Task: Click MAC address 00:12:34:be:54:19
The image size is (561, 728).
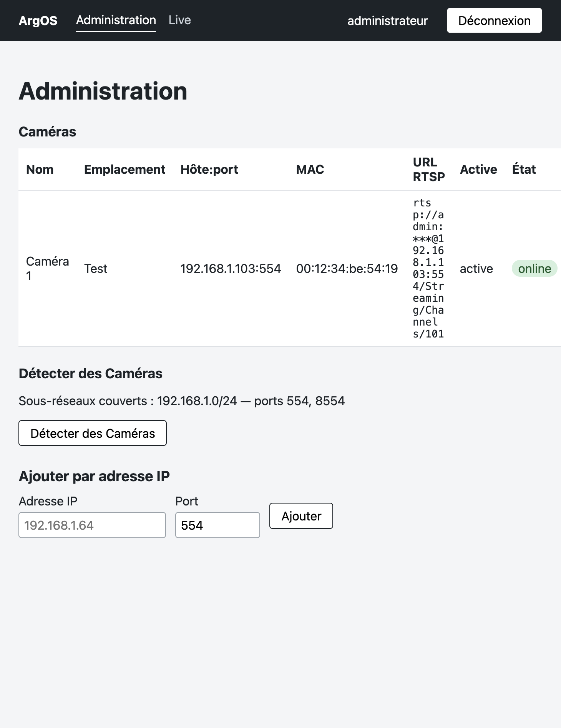Action: pos(347,268)
